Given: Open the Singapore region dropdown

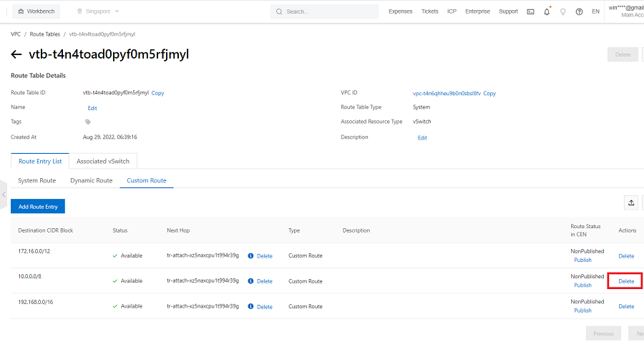Looking at the screenshot, I should pyautogui.click(x=99, y=11).
